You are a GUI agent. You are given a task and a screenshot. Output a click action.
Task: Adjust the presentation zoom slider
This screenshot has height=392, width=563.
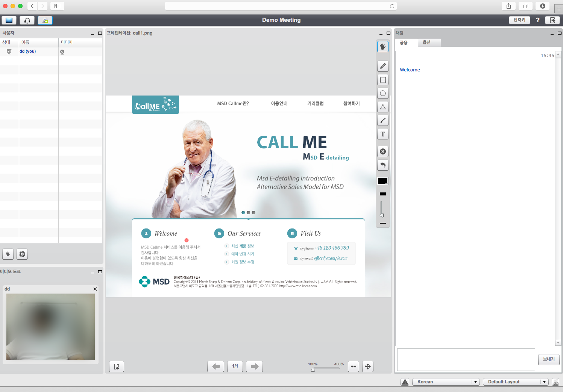click(313, 369)
